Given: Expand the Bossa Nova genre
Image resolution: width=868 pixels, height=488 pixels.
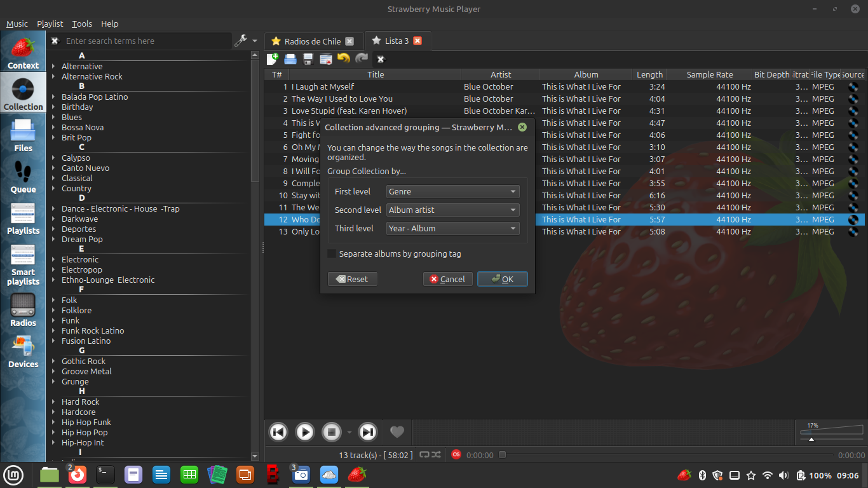Looking at the screenshot, I should coord(54,127).
